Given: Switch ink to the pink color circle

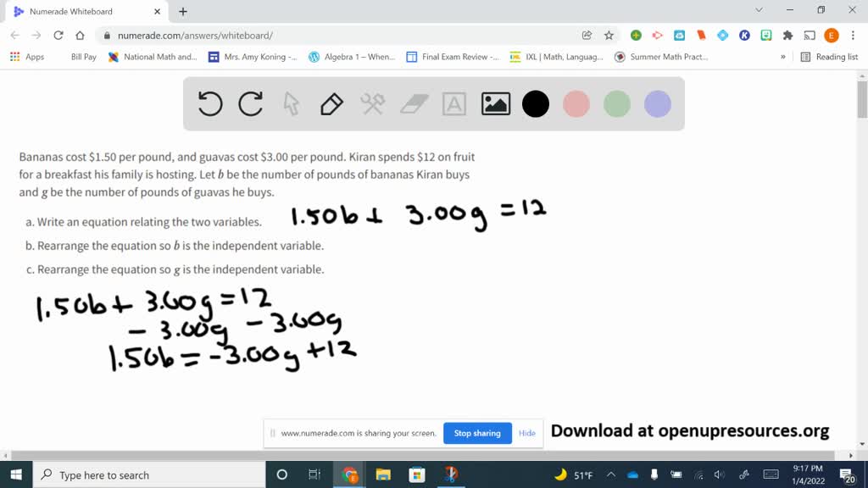Looking at the screenshot, I should pos(576,104).
